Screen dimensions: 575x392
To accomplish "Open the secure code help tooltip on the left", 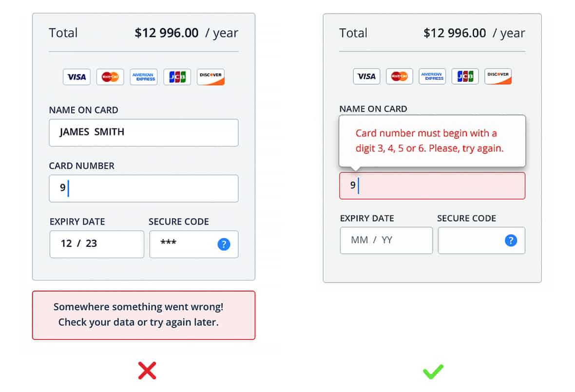I will click(x=224, y=244).
